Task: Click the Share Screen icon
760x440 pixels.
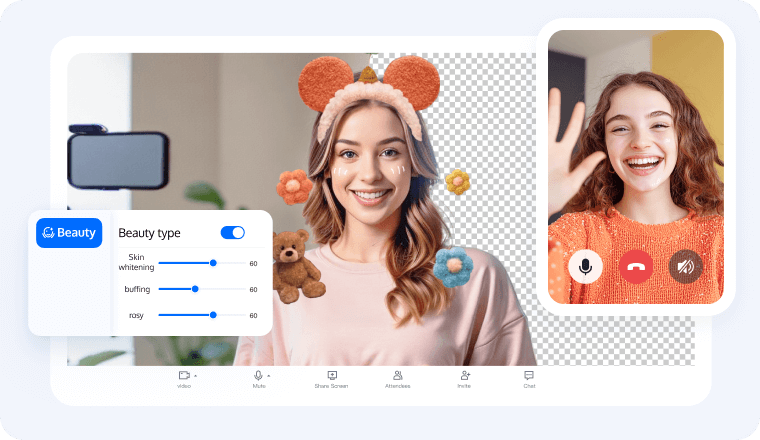Action: point(332,376)
